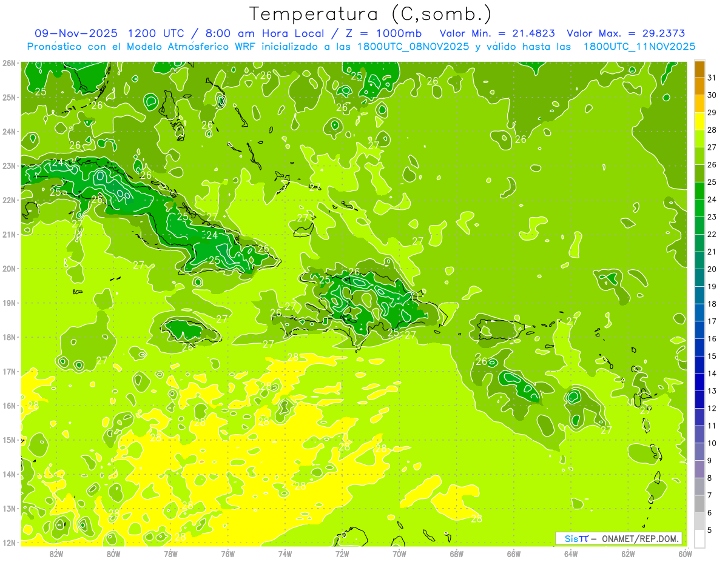Screen dimensions: 728x562
Task: Pick the blue 15–16 band on the color bar
Action: tap(700, 347)
